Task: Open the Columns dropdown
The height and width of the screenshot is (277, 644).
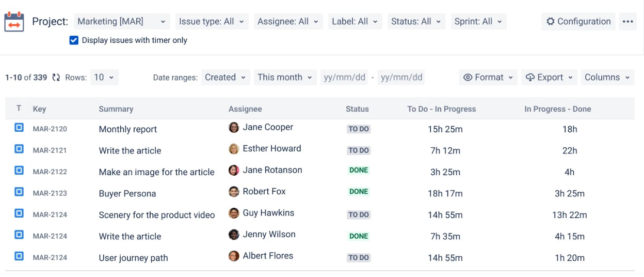Action: tap(607, 78)
